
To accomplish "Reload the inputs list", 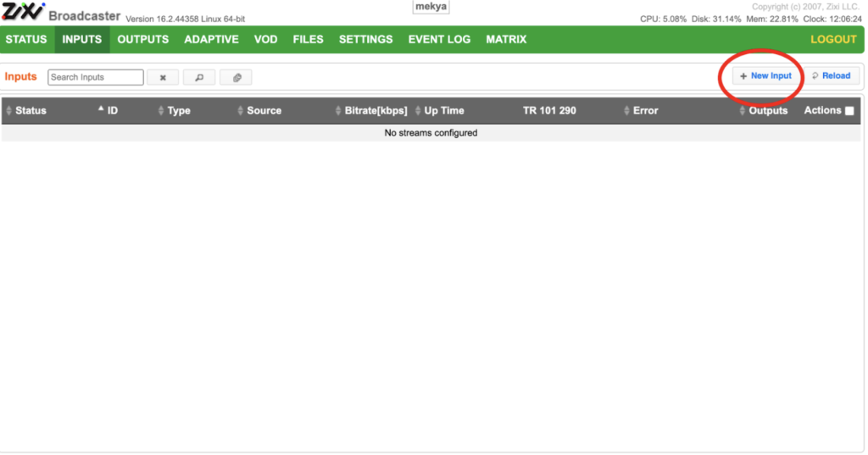I will point(831,76).
